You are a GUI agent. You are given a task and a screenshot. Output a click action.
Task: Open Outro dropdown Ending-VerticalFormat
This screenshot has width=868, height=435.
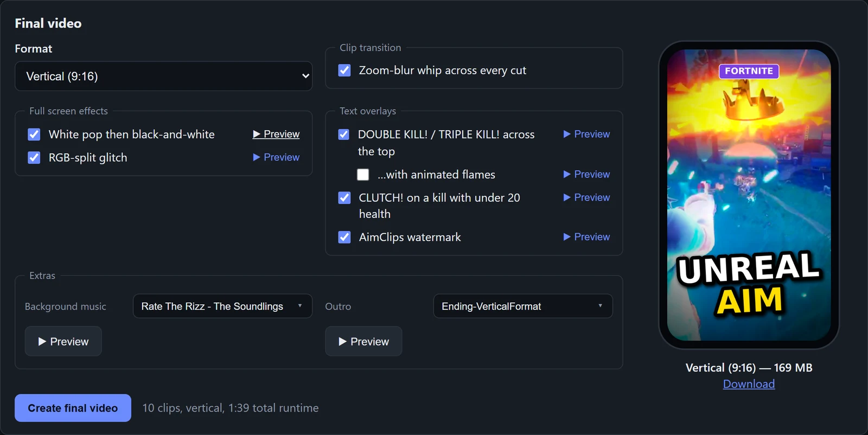(x=523, y=306)
